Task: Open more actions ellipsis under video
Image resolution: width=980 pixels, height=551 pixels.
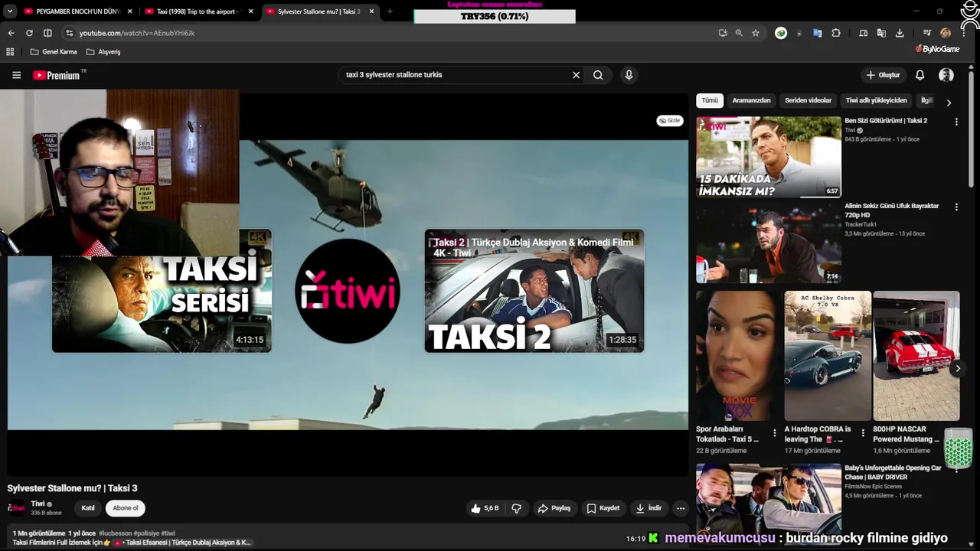Action: point(681,508)
